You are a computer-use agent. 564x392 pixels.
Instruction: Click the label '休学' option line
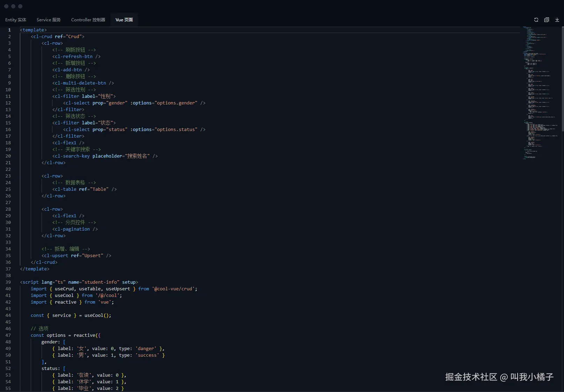coord(89,382)
